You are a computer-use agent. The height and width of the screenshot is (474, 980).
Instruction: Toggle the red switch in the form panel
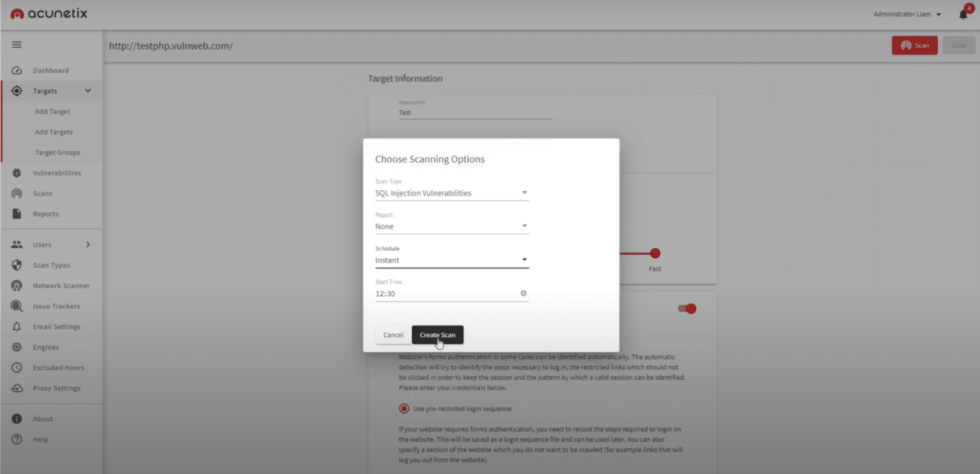[x=687, y=308]
